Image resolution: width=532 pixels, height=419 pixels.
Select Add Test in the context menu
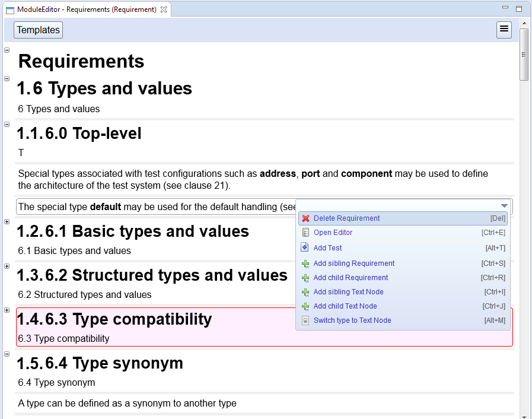coord(403,248)
